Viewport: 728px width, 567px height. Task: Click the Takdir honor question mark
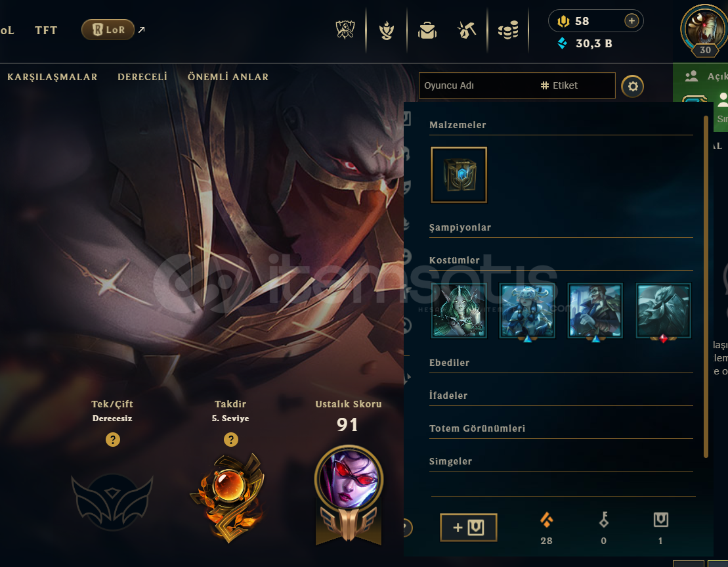coord(231,439)
